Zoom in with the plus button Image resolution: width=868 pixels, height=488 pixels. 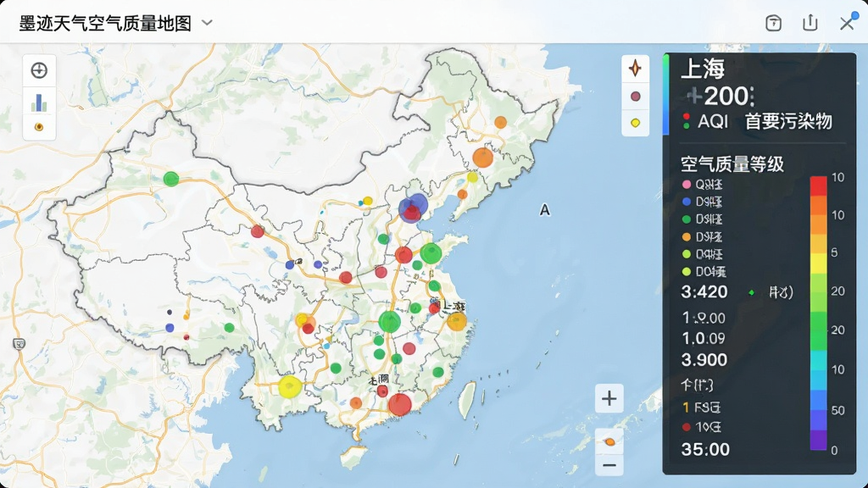(x=609, y=398)
